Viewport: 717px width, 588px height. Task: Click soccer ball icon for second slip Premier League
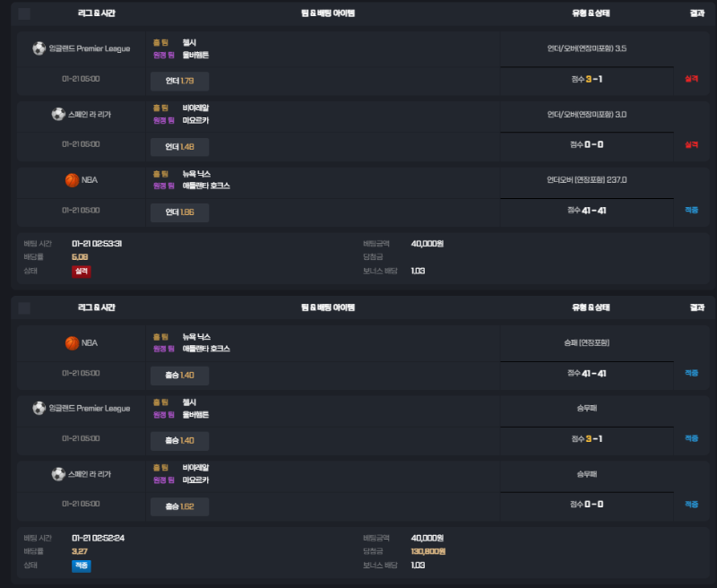tap(39, 408)
